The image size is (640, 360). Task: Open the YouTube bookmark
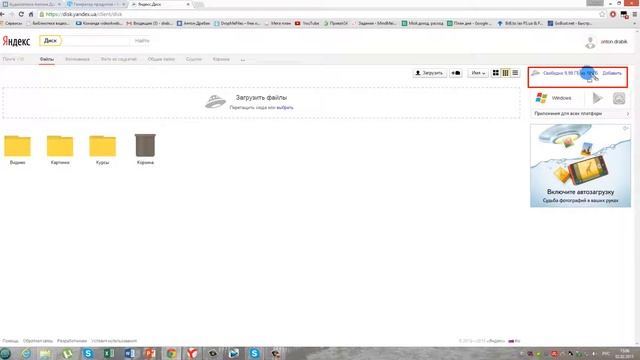[307, 23]
